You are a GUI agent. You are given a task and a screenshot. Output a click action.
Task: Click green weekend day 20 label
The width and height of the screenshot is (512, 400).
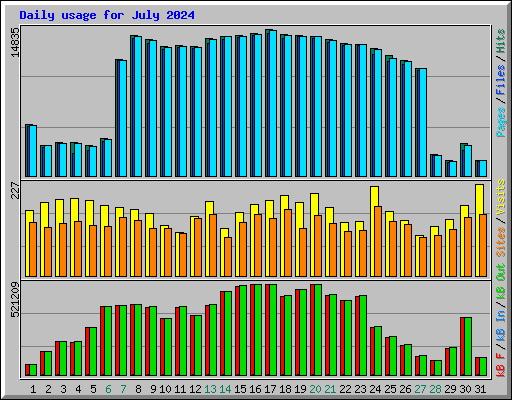coord(315,389)
